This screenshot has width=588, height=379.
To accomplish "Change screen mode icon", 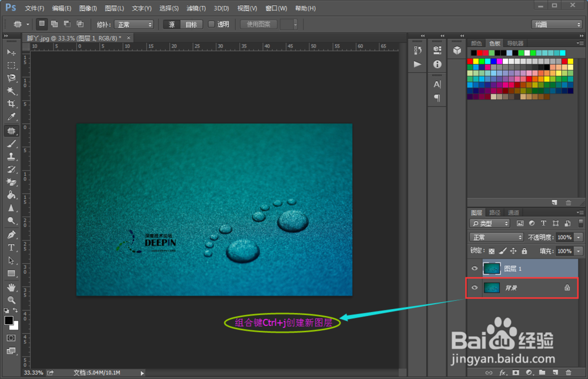I will click(x=11, y=351).
